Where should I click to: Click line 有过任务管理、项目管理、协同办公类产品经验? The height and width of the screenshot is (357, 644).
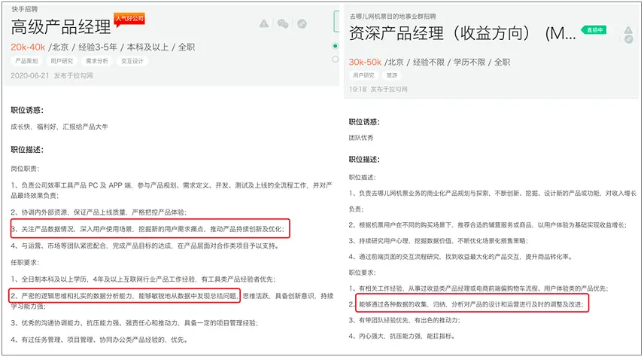99,340
